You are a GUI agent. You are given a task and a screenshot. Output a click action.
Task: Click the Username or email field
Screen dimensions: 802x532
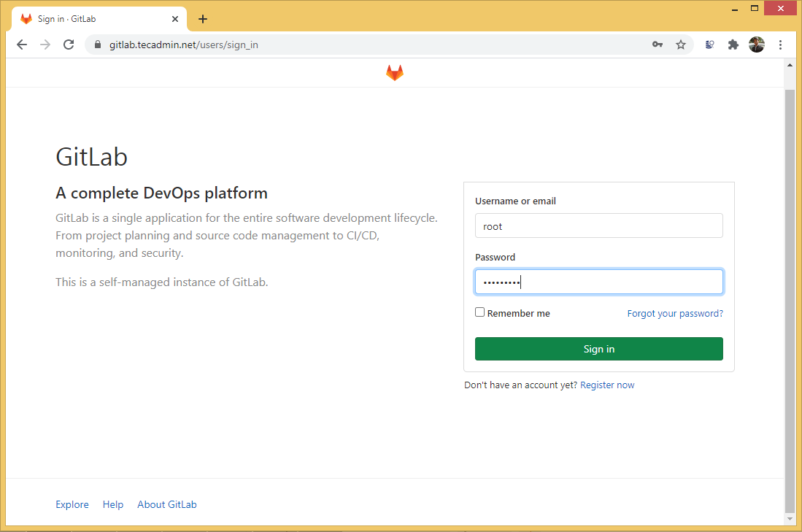click(598, 225)
